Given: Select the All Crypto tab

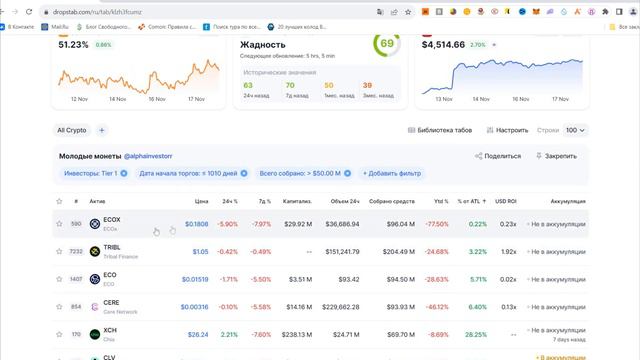Looking at the screenshot, I should [72, 130].
